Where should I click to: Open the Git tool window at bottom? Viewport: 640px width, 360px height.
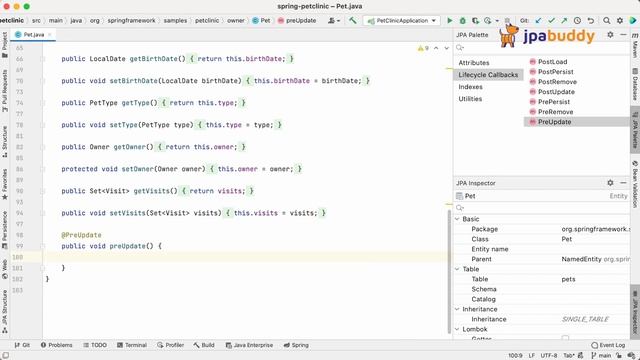(22, 345)
